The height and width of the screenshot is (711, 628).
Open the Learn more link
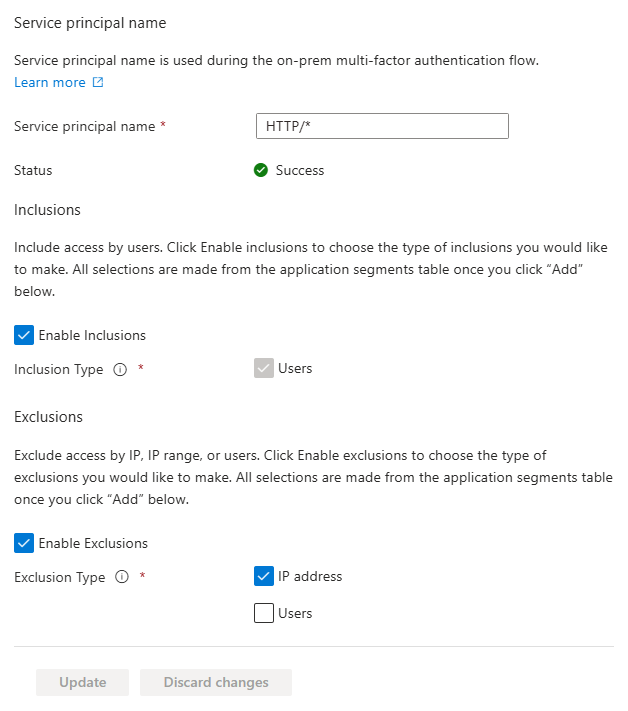tap(50, 83)
